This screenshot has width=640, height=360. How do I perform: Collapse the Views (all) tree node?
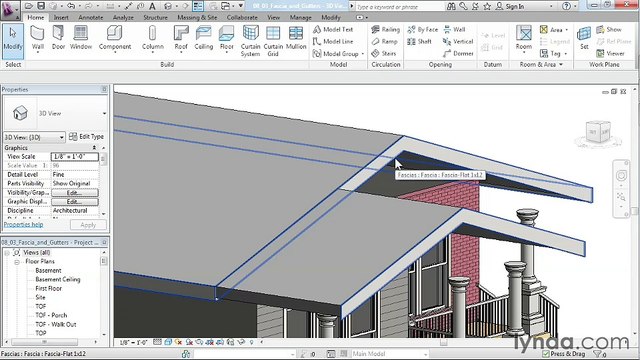click(x=7, y=253)
